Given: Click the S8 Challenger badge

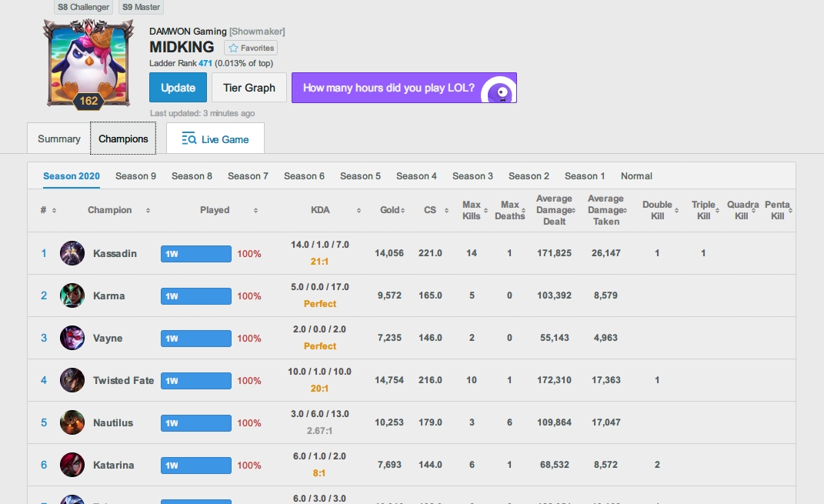Looking at the screenshot, I should (x=84, y=7).
